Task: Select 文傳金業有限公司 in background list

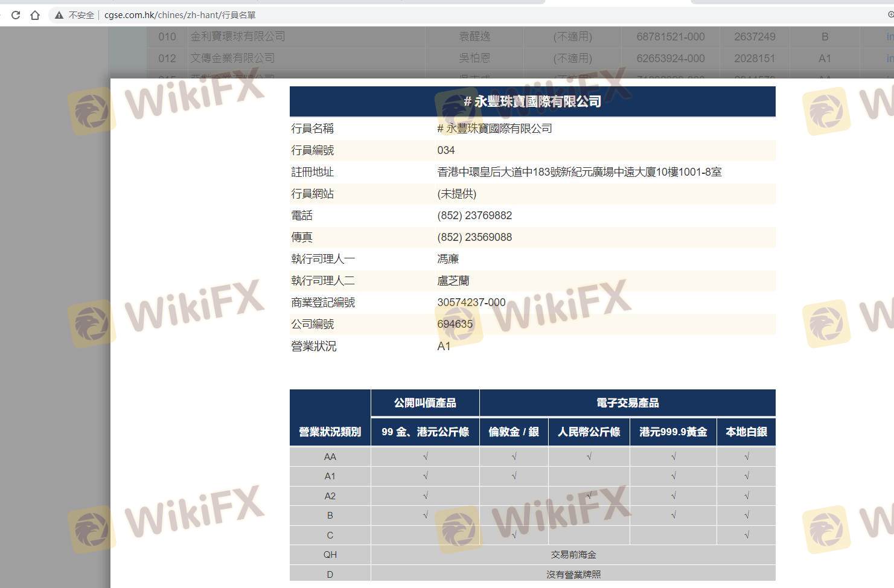Action: pos(232,59)
